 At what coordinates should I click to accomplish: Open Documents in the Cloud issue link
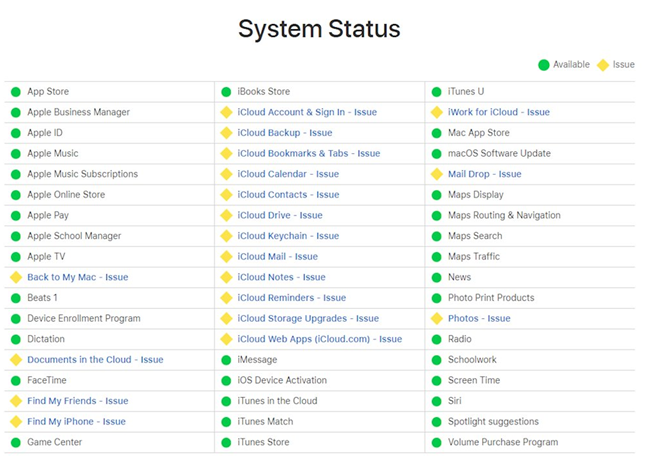(95, 360)
